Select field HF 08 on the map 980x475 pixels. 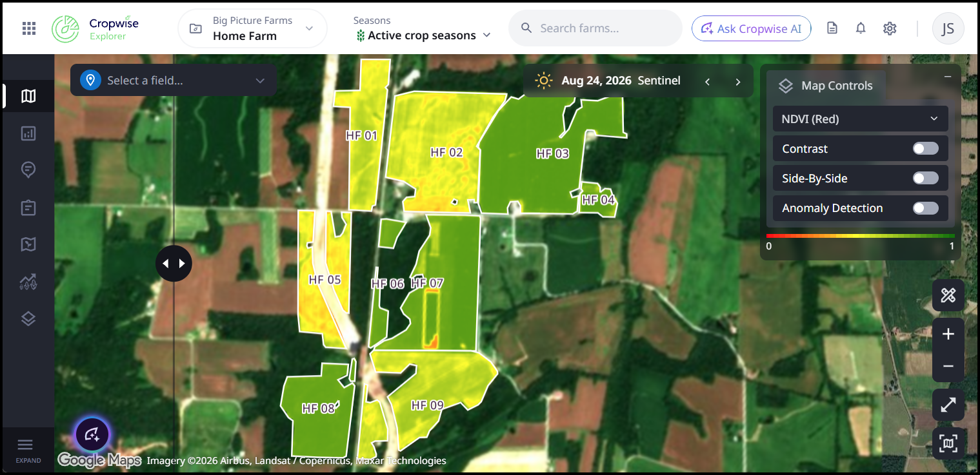coord(319,409)
